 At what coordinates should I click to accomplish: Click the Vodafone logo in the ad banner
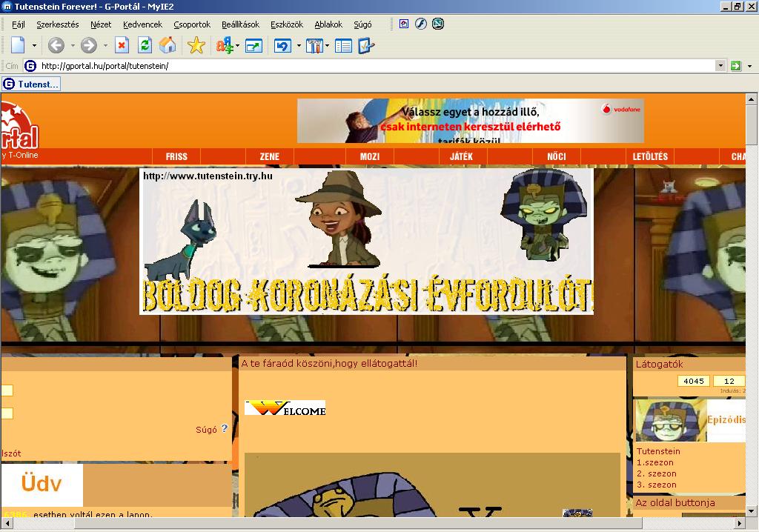point(622,109)
